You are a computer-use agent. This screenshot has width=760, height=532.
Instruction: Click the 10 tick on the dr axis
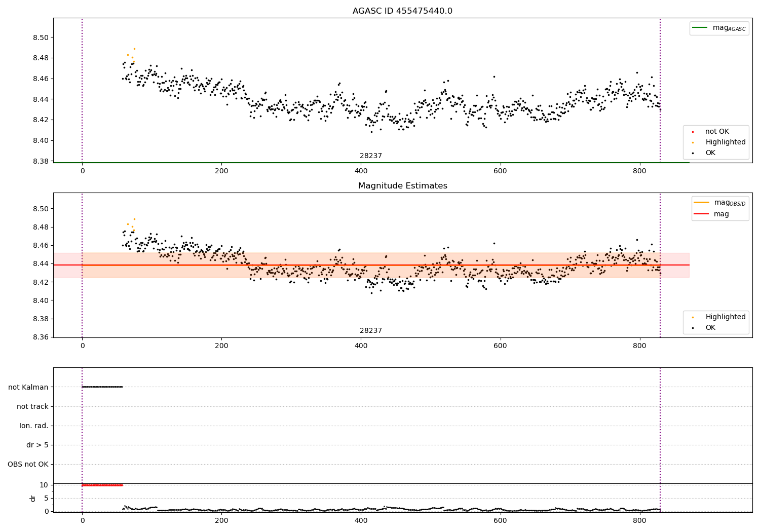pyautogui.click(x=44, y=485)
